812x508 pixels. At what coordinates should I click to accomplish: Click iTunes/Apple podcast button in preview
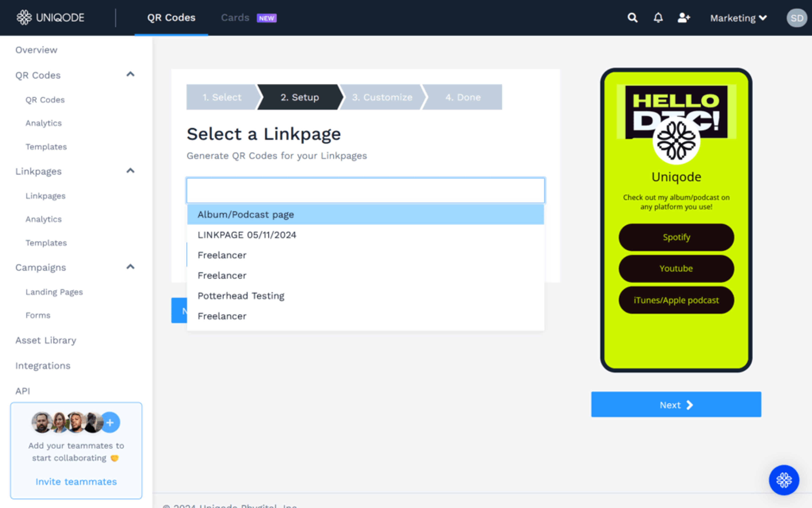[676, 300]
